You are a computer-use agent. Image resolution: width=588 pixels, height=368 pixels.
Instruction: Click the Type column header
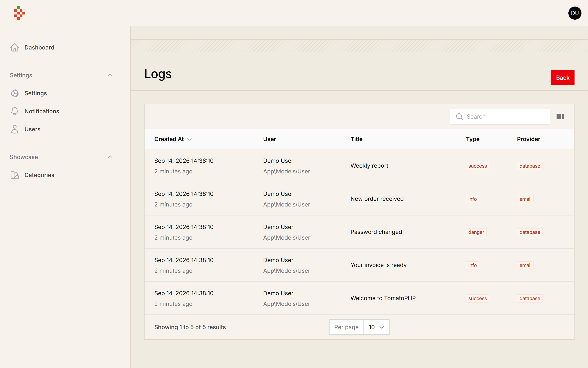tap(473, 139)
